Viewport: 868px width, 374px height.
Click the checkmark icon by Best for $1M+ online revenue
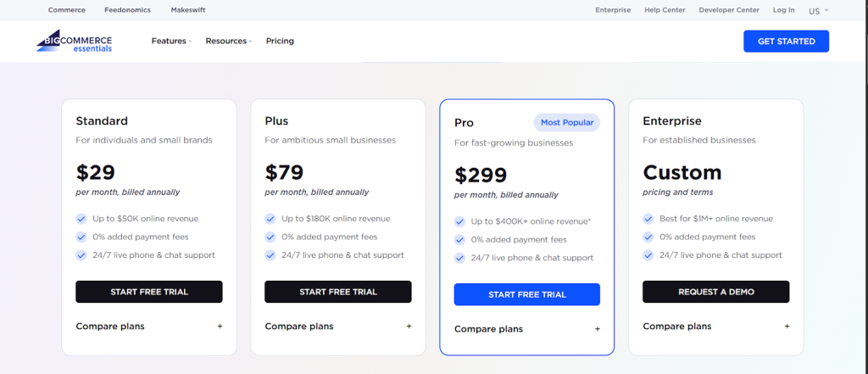648,219
